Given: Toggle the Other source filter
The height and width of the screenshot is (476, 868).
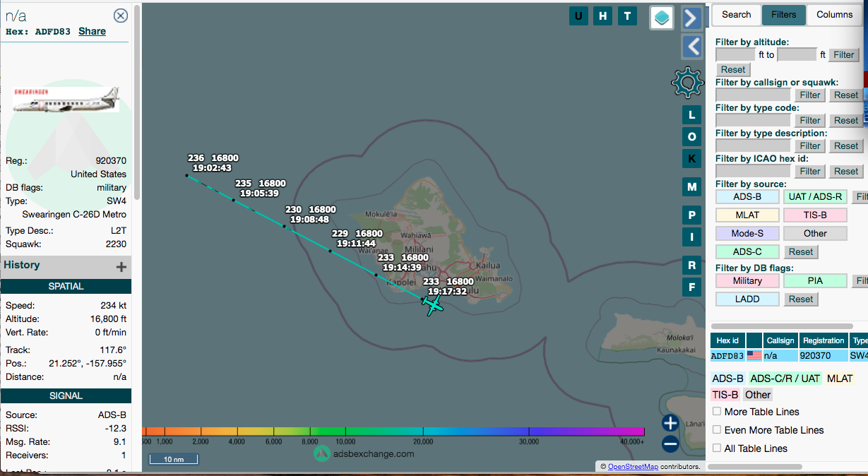Looking at the screenshot, I should point(815,233).
